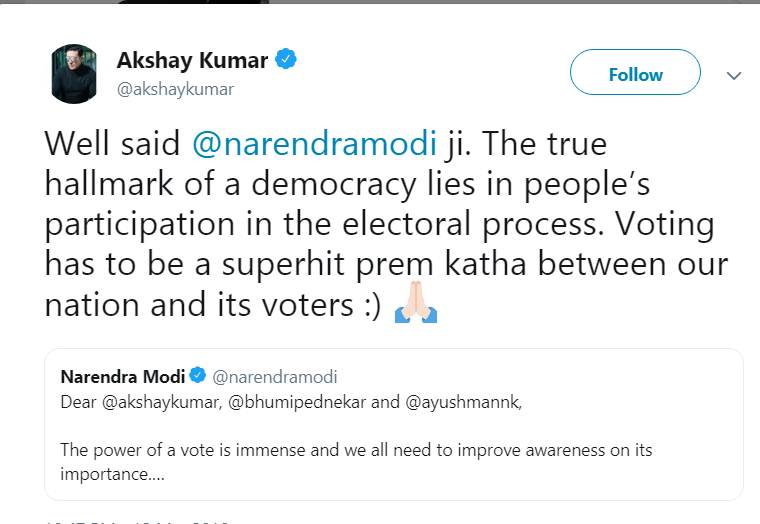Click gray @narendramodi handle in quoted tweet
The width and height of the screenshot is (760, 524).
pos(275,377)
